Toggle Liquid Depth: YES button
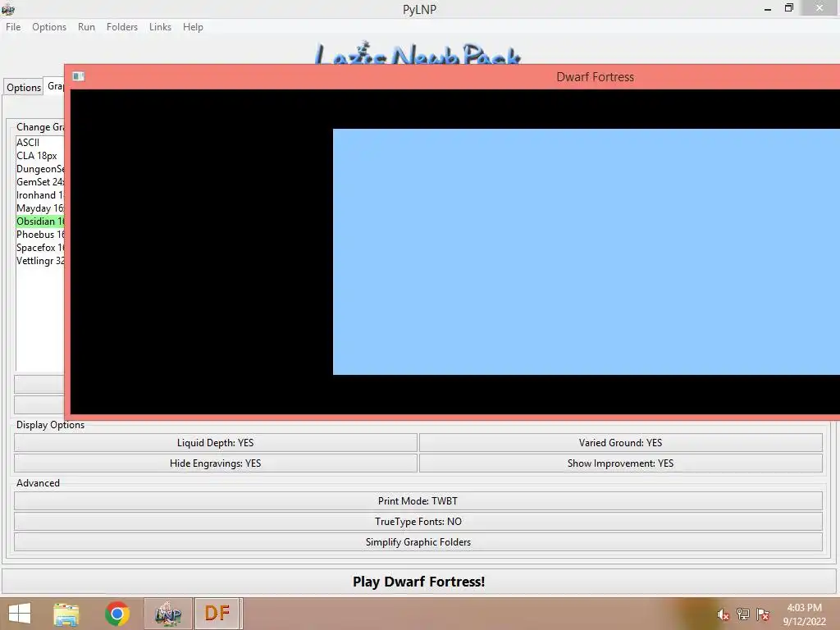 click(216, 442)
